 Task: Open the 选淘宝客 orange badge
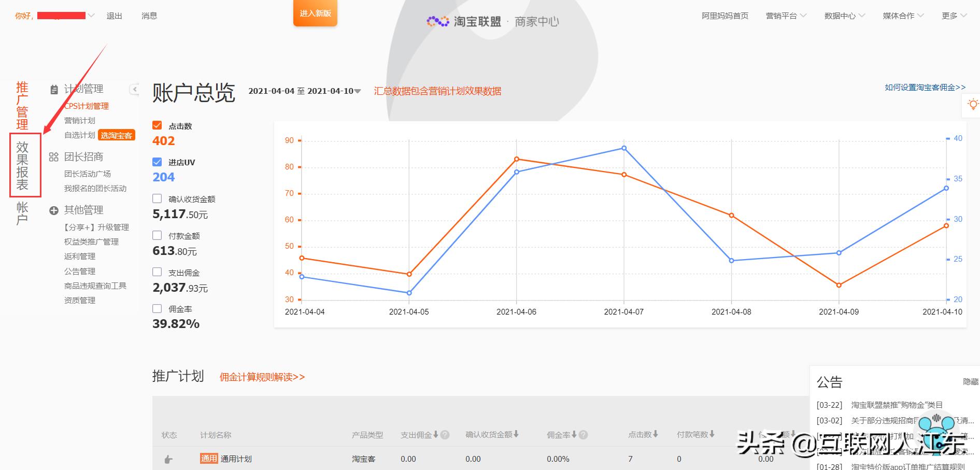click(117, 135)
